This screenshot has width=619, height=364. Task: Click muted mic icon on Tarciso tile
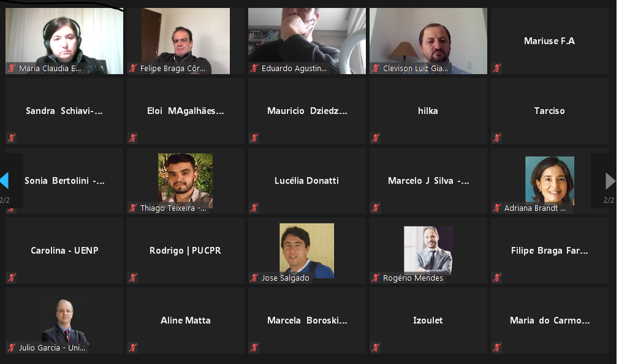[x=497, y=138]
